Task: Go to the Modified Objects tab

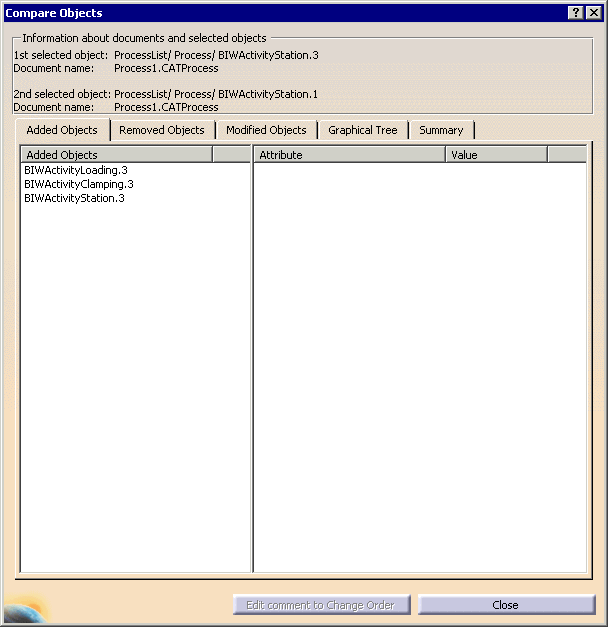Action: 266,130
